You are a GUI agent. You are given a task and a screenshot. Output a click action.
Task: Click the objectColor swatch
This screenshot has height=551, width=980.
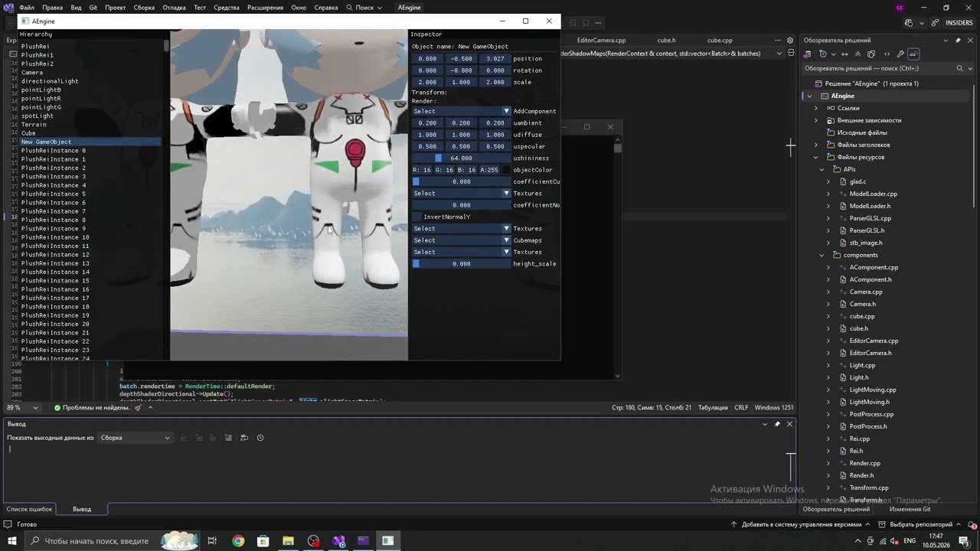click(x=505, y=170)
